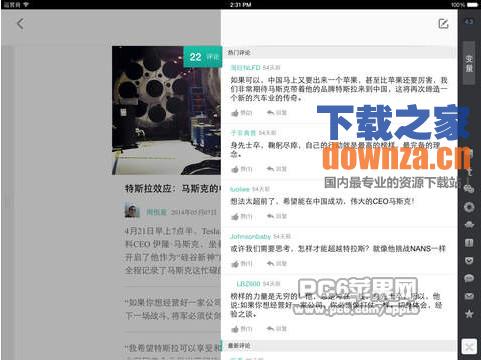The width and height of the screenshot is (481, 360).
Task: Reply to LBZ600's comment
Action: 277,329
